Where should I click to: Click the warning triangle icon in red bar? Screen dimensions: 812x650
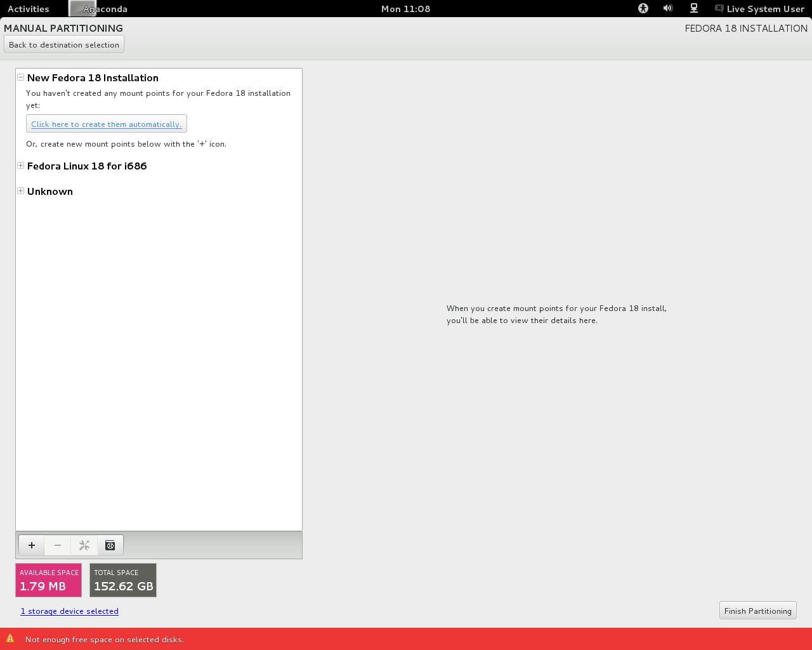click(10, 639)
